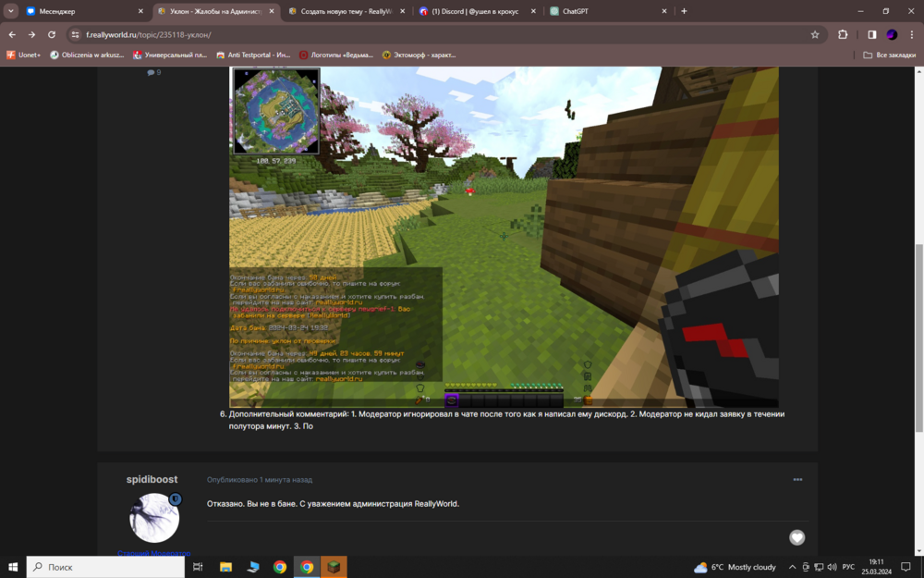Switch to the ChatGPT tab
The image size is (924, 578).
coord(608,11)
